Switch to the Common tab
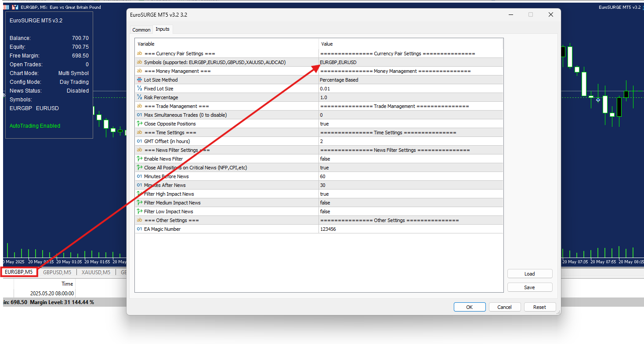This screenshot has height=344, width=644. pos(141,30)
